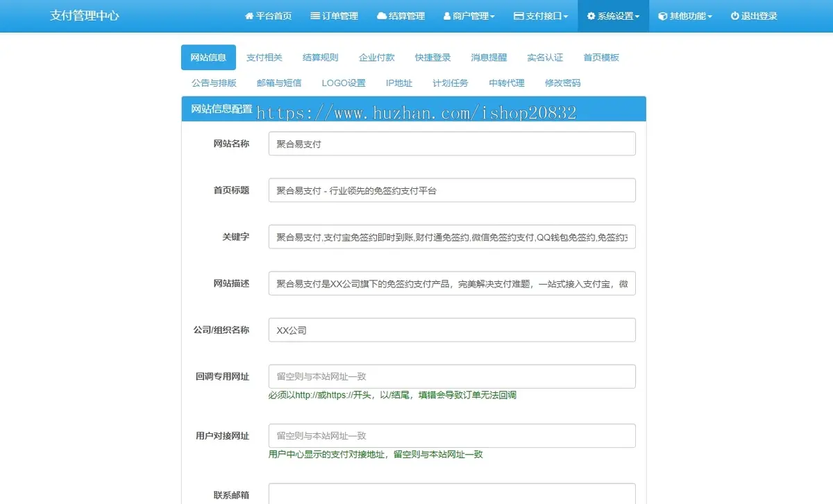Click the 首页标题 field label
Image resolution: width=833 pixels, height=504 pixels.
tap(231, 190)
